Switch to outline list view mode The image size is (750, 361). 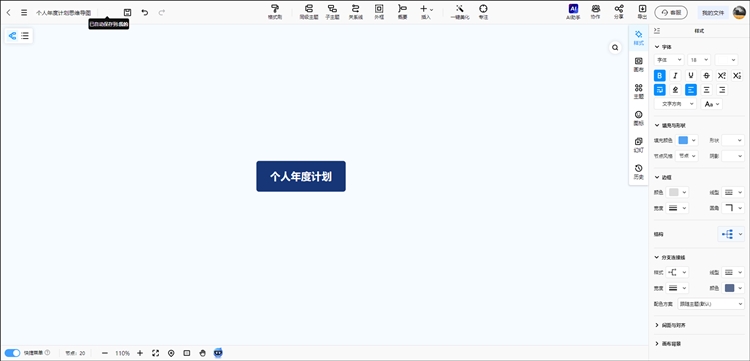[x=25, y=36]
